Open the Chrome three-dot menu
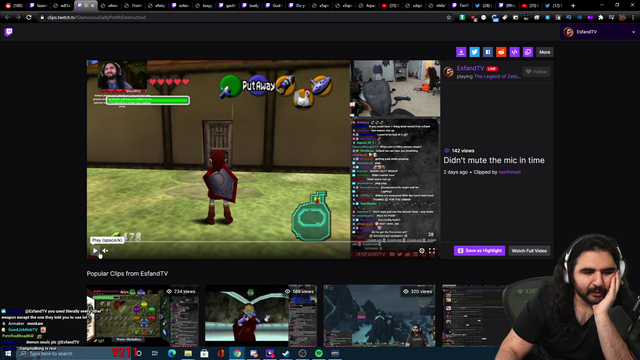The width and height of the screenshot is (640, 360). pos(633,18)
